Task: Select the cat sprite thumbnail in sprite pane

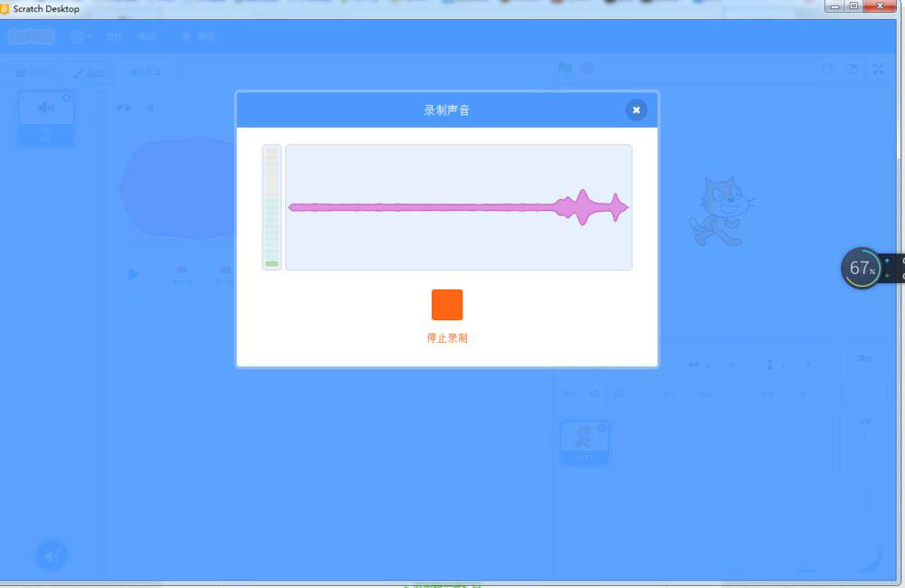Action: point(585,441)
